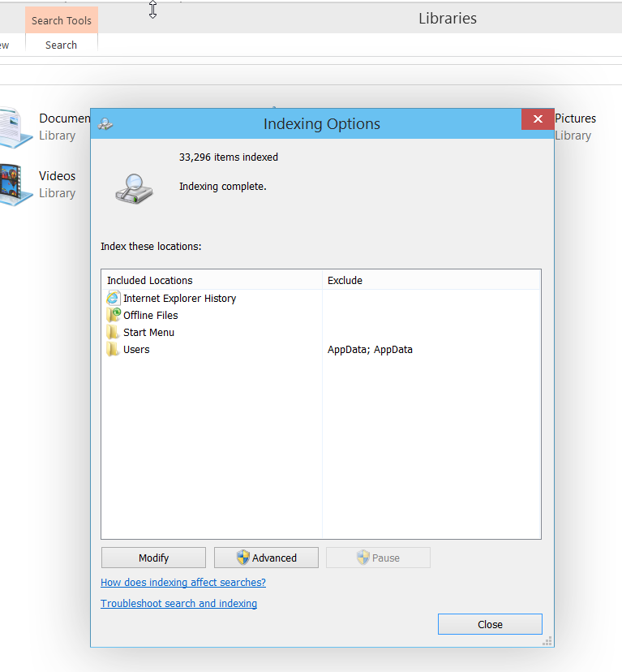
Task: Select the 'Offline Files' row text
Action: pos(150,316)
